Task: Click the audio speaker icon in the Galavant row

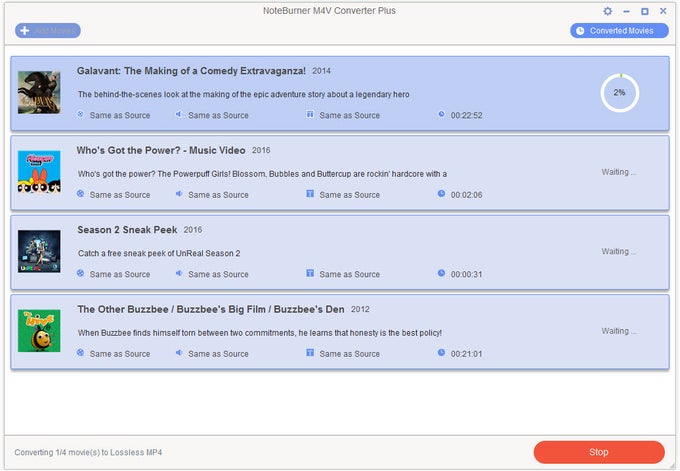Action: click(178, 114)
